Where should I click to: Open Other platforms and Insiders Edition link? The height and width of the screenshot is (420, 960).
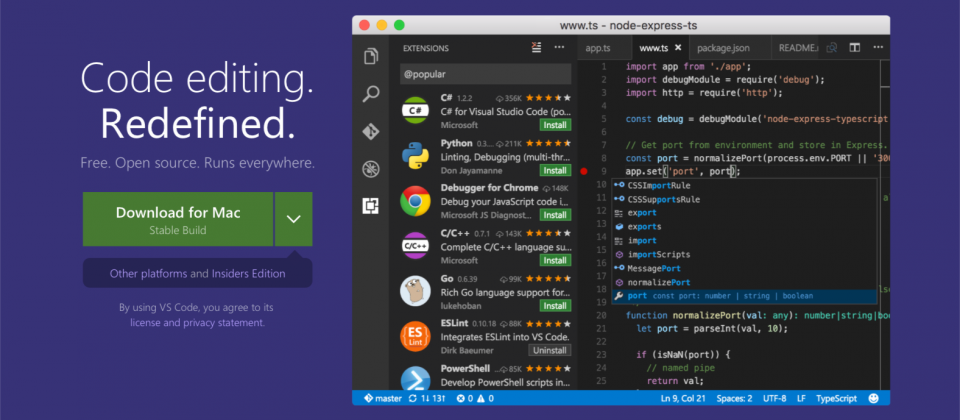pyautogui.click(x=197, y=274)
